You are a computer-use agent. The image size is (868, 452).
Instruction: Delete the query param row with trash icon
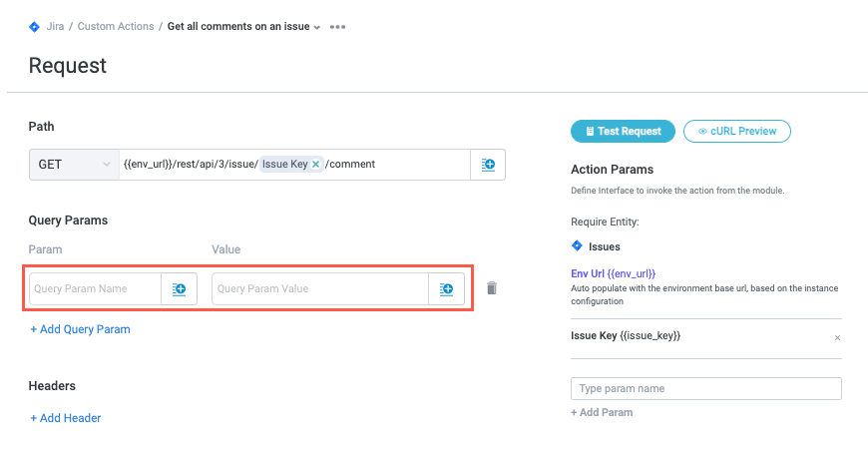492,288
